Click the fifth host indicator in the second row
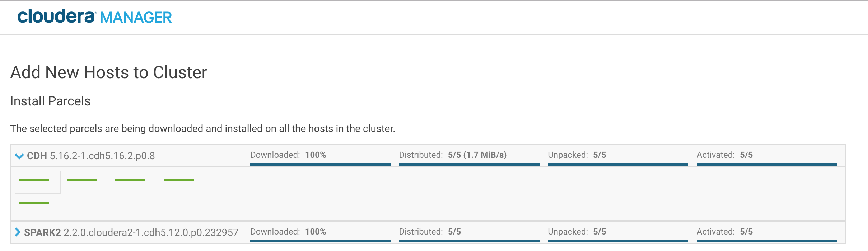 tap(34, 203)
